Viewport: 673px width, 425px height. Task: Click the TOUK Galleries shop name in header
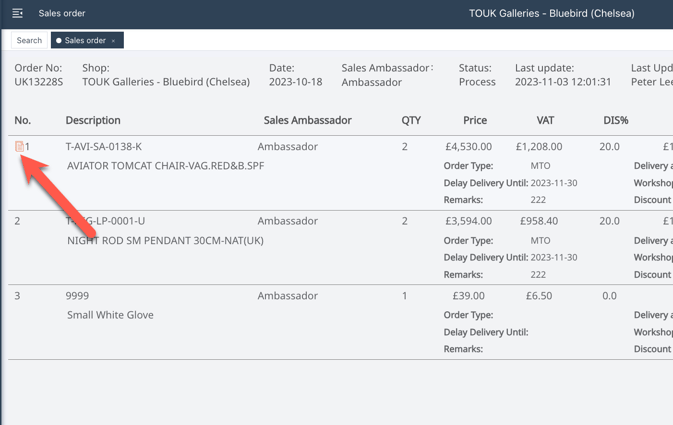(x=166, y=82)
